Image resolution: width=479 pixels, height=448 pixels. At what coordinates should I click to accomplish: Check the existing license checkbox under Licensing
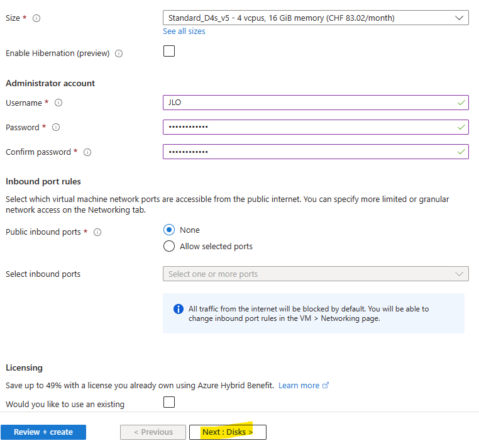point(169,402)
